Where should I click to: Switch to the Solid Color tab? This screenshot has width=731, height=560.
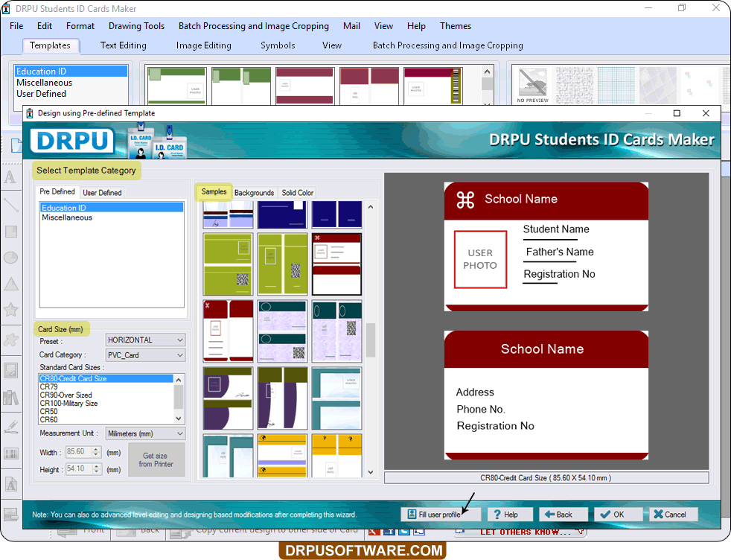298,193
